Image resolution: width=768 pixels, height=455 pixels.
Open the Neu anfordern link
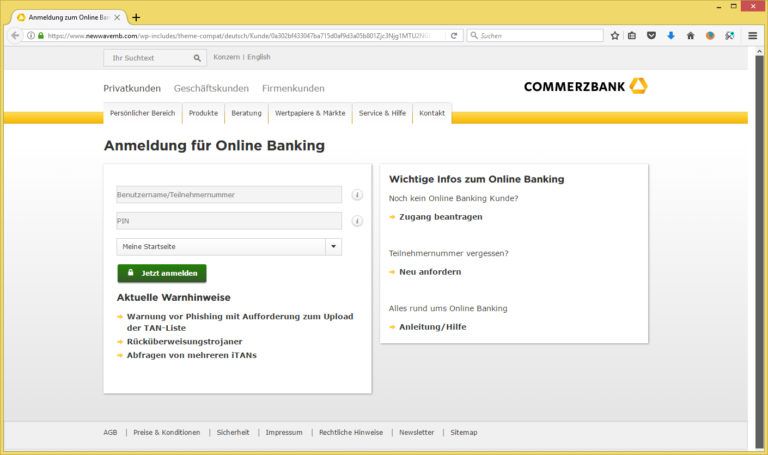pyautogui.click(x=430, y=272)
